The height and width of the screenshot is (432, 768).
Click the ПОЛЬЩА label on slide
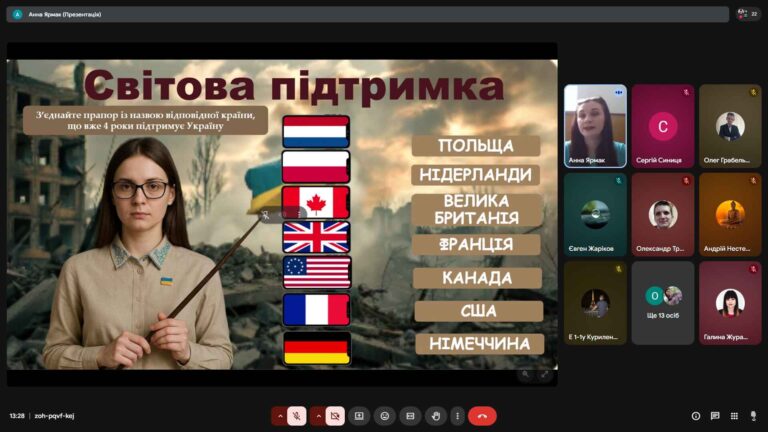(x=476, y=145)
